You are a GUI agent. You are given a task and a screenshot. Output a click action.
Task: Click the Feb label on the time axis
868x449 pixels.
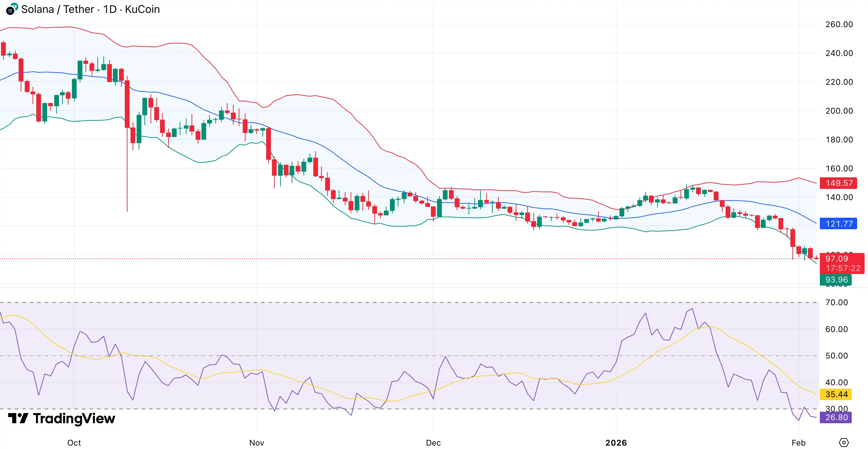[x=798, y=443]
